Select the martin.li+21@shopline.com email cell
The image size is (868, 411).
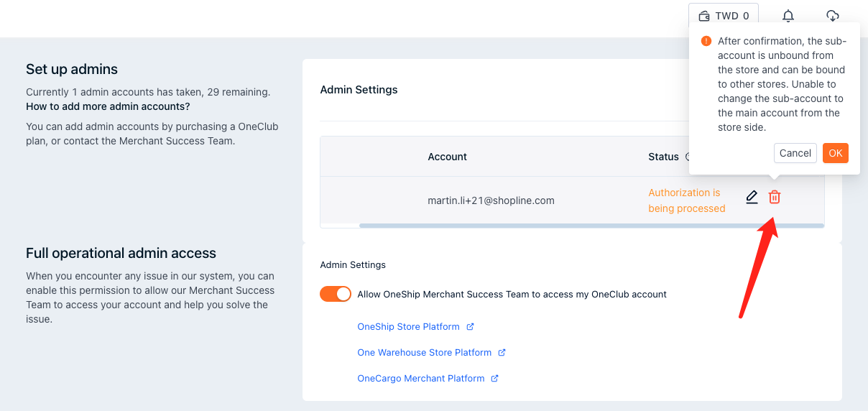[491, 201]
